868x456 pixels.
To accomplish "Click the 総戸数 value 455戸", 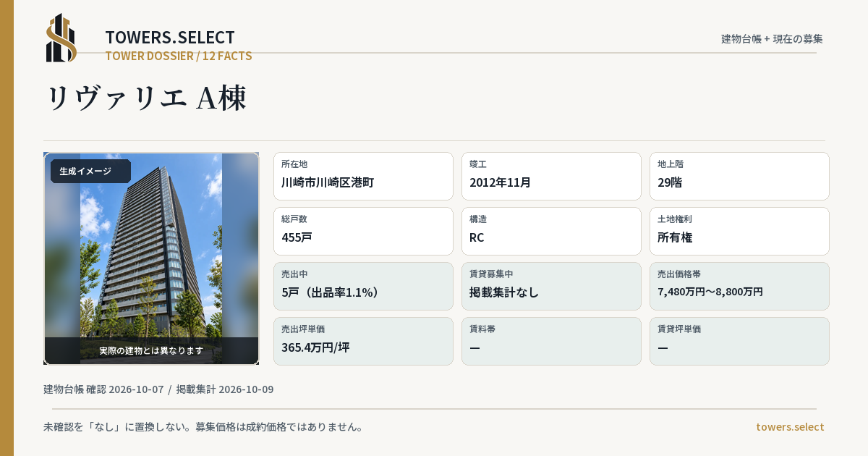I will pos(297,237).
